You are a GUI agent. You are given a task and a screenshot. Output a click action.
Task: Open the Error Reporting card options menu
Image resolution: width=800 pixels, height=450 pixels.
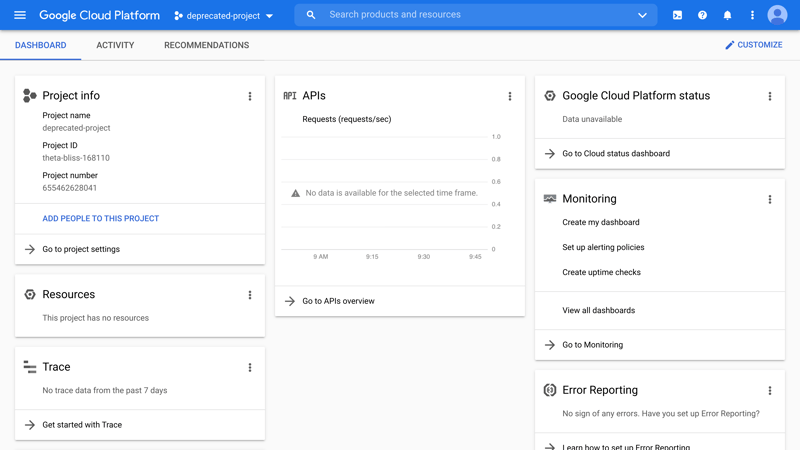click(770, 390)
